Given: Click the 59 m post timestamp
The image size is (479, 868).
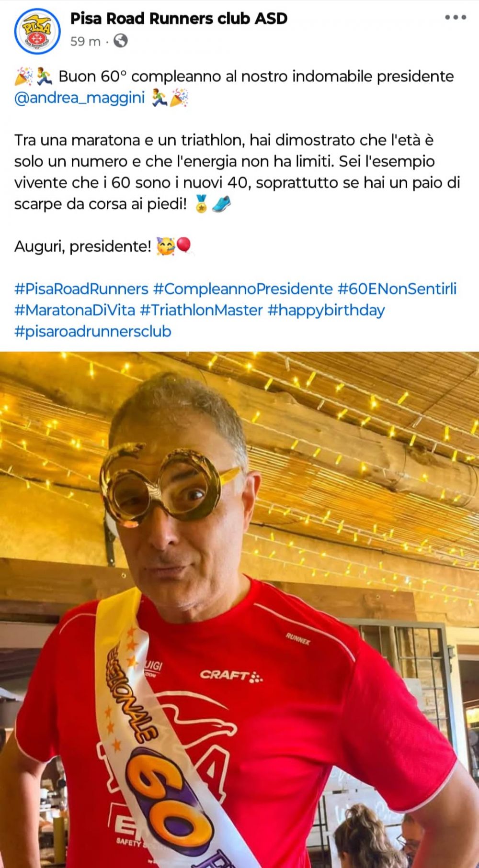Looking at the screenshot, I should click(x=85, y=42).
